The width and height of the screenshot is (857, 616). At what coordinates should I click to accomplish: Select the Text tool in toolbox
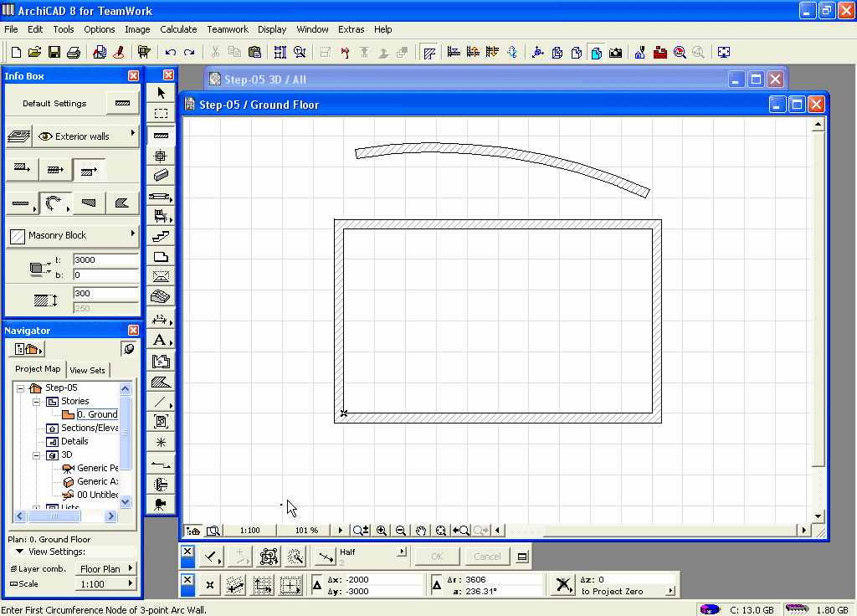coord(161,340)
